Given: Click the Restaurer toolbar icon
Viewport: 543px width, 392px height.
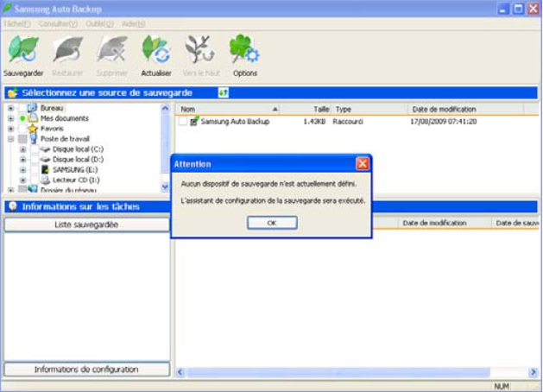Looking at the screenshot, I should 67,49.
